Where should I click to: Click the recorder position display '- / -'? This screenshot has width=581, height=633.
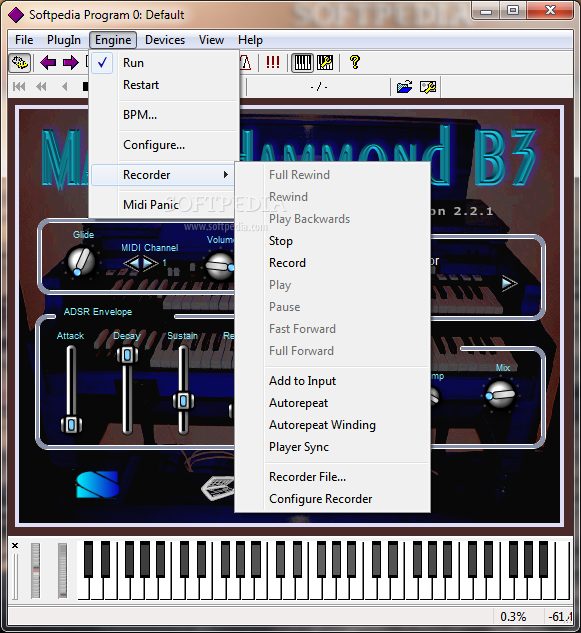319,87
